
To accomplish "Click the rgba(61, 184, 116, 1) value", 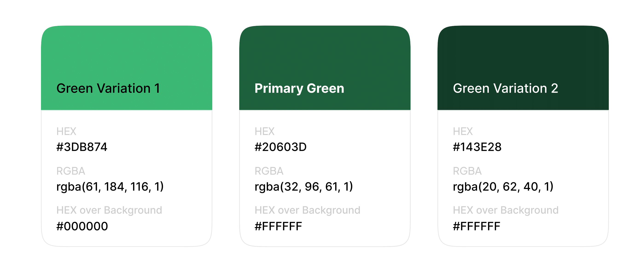I will 110,187.
